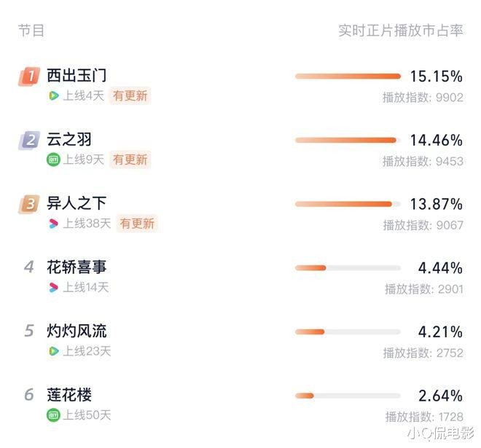Viewport: 481px width, 448px height.
Task: Click the 有更新 tag beside 上线38天
Action: (x=137, y=224)
